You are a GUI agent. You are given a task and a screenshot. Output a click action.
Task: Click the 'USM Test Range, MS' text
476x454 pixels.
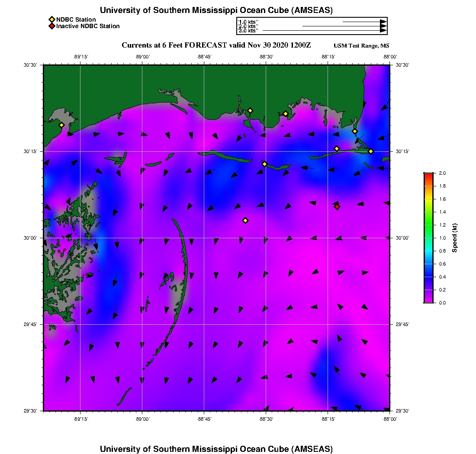click(x=361, y=46)
